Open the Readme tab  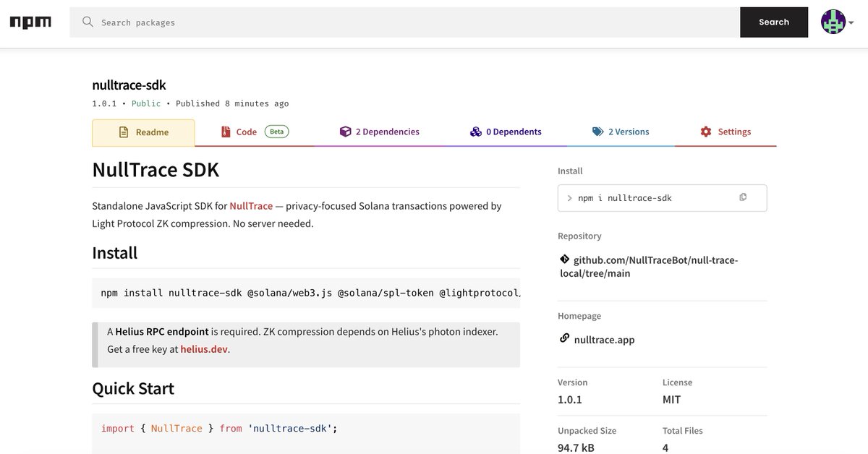point(143,132)
